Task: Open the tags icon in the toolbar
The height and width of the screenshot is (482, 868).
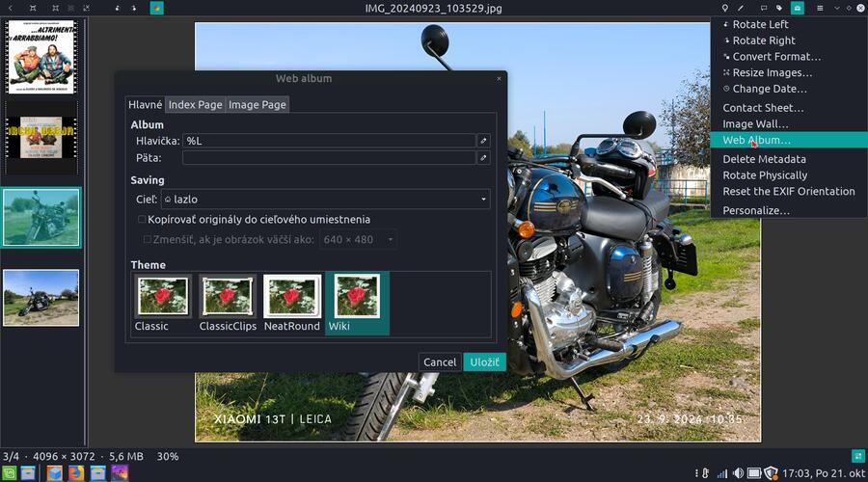Action: coord(779,8)
